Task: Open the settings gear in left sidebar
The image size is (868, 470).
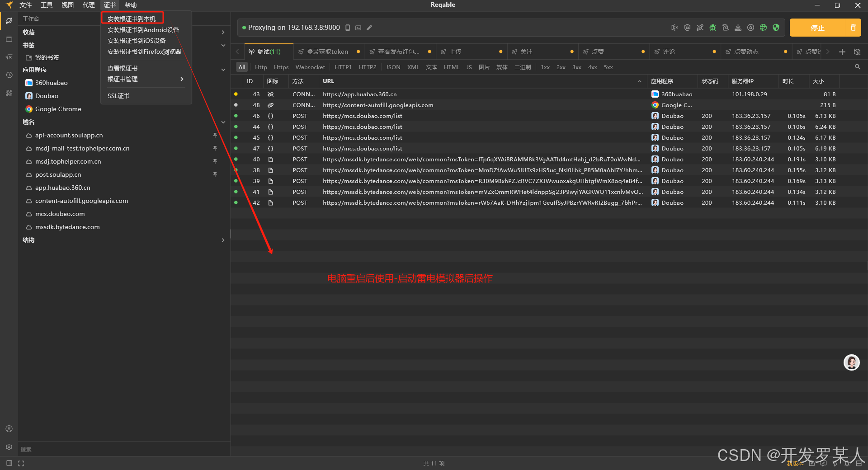Action: click(x=9, y=446)
